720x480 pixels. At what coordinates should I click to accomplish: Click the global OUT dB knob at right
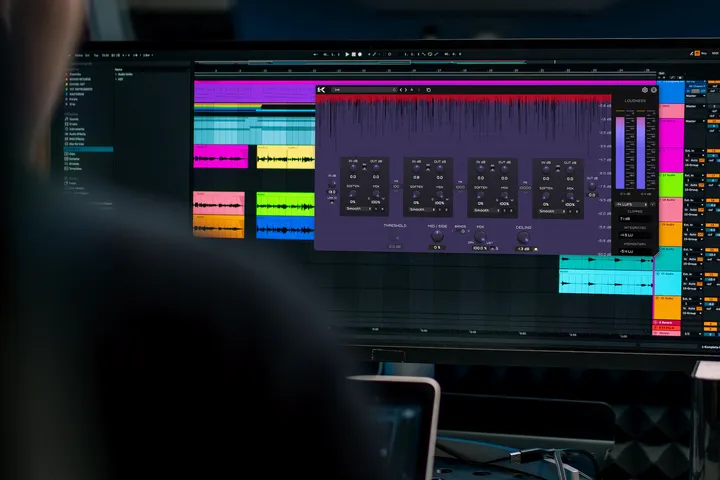click(x=592, y=186)
